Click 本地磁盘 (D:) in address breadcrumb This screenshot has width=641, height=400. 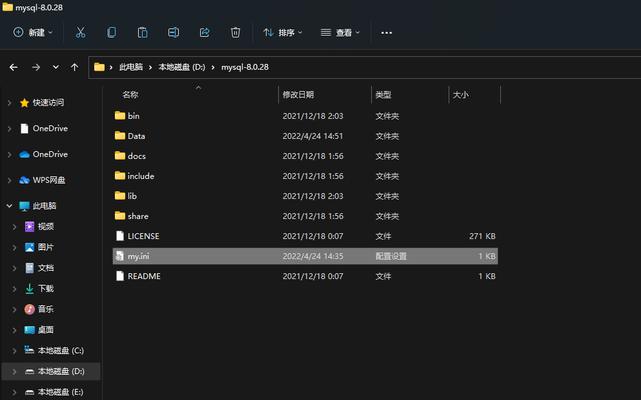pos(182,67)
